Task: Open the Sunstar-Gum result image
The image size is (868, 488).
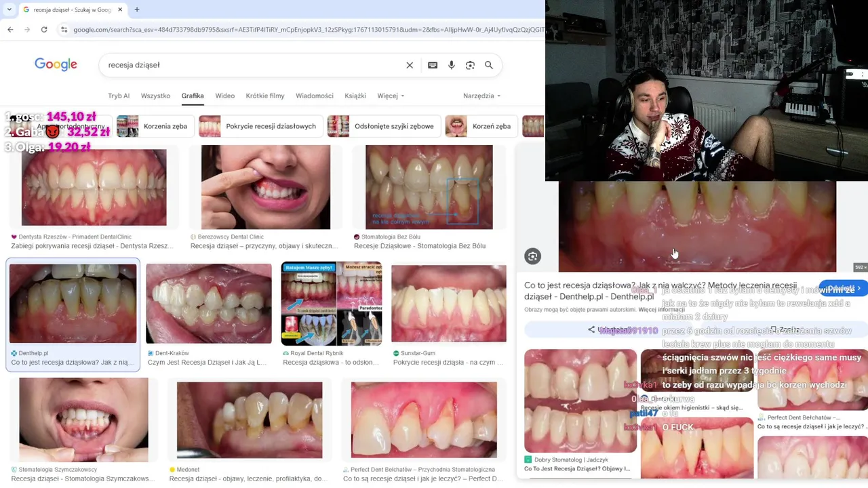Action: [449, 304]
